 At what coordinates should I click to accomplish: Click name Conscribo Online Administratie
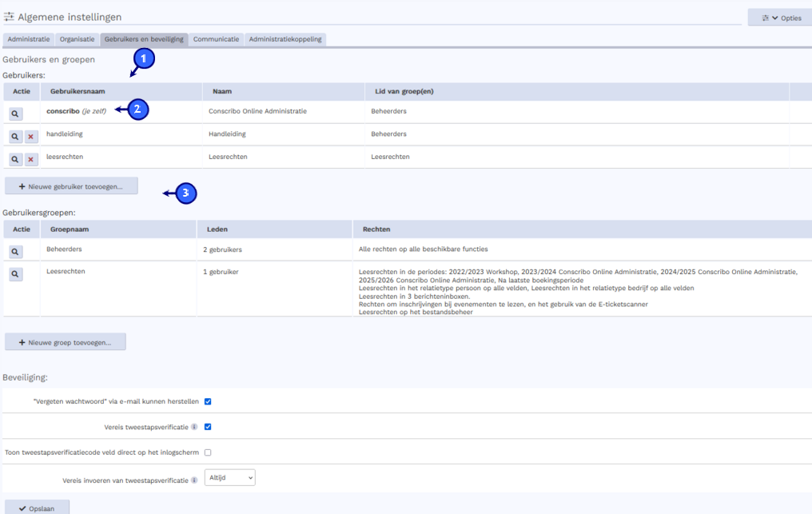click(257, 111)
